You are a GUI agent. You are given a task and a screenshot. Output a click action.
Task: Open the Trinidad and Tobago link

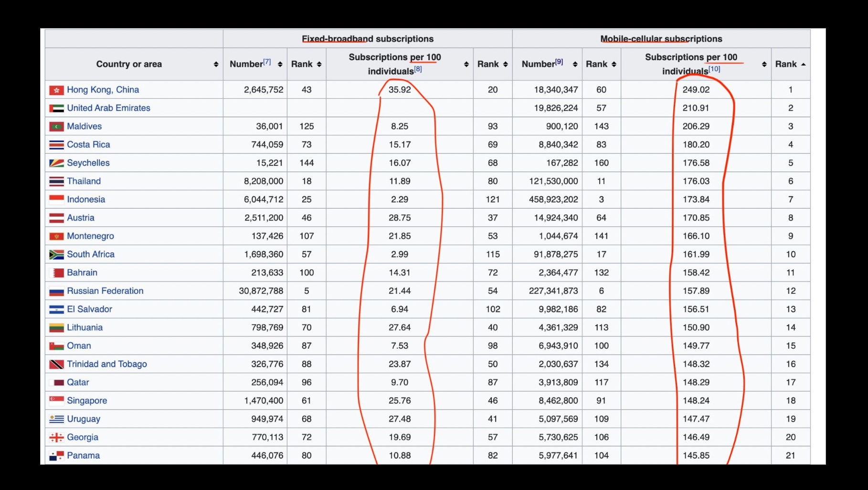click(x=107, y=364)
